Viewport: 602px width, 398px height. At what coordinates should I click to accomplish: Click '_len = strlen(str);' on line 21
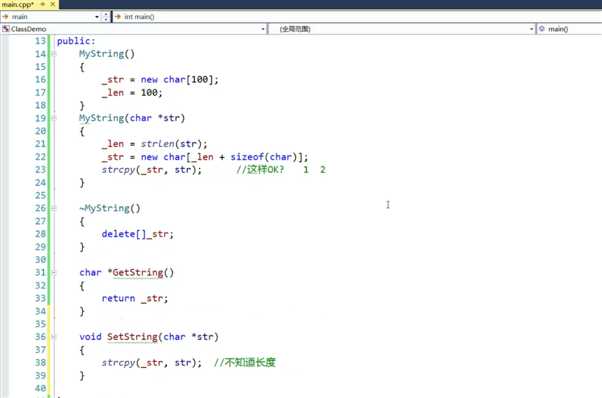[154, 144]
